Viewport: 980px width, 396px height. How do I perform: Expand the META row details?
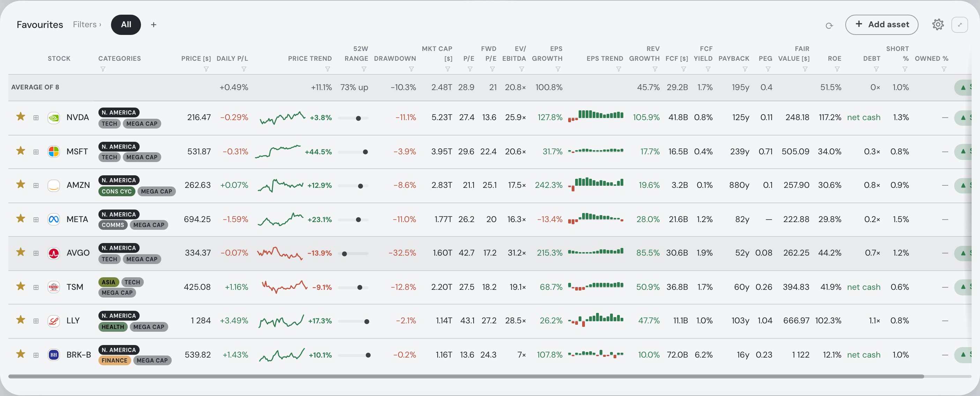click(36, 220)
